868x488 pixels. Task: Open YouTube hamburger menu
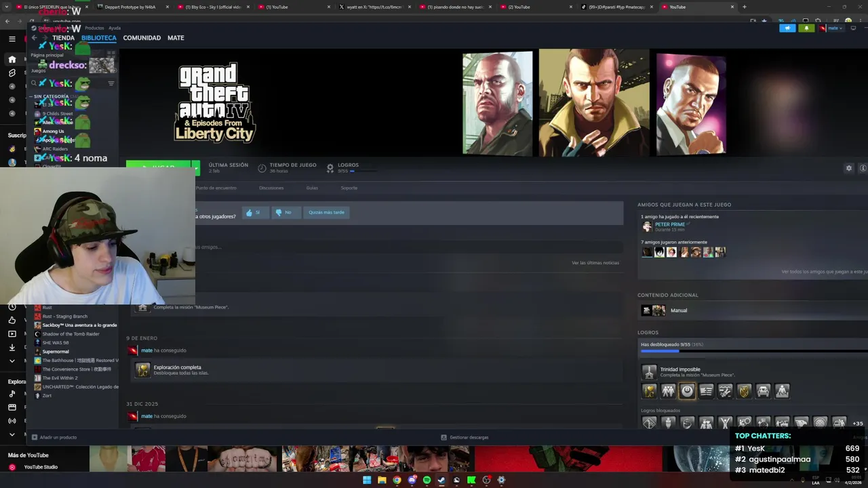point(12,39)
